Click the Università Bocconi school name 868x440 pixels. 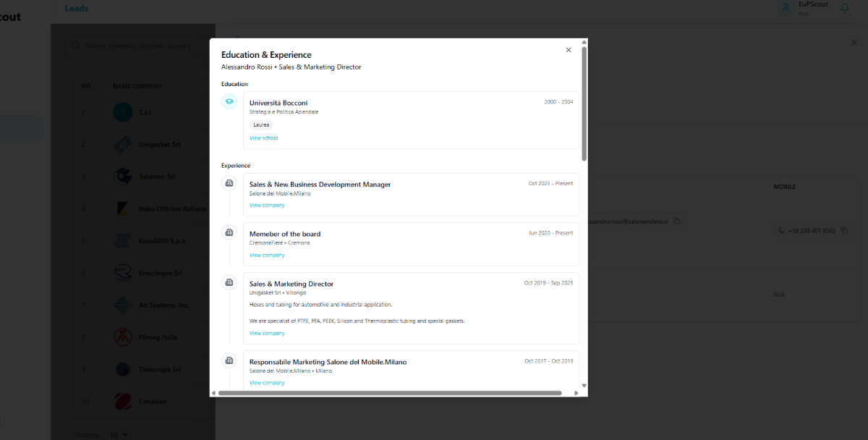pyautogui.click(x=278, y=103)
